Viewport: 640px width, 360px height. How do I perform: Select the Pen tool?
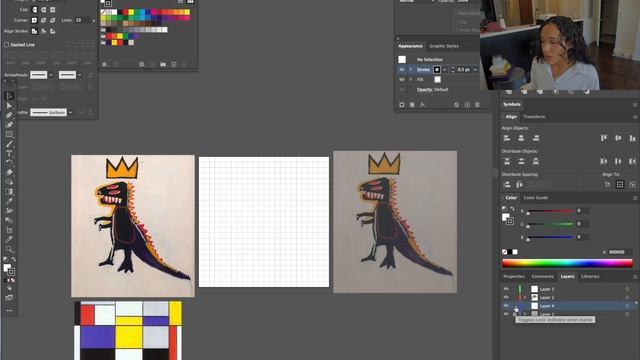pyautogui.click(x=9, y=115)
